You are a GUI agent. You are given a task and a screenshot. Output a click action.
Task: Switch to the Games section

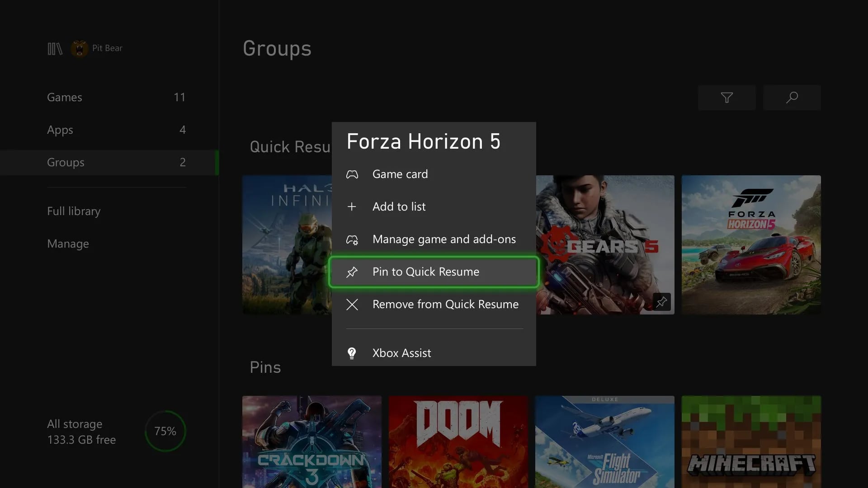tap(65, 97)
